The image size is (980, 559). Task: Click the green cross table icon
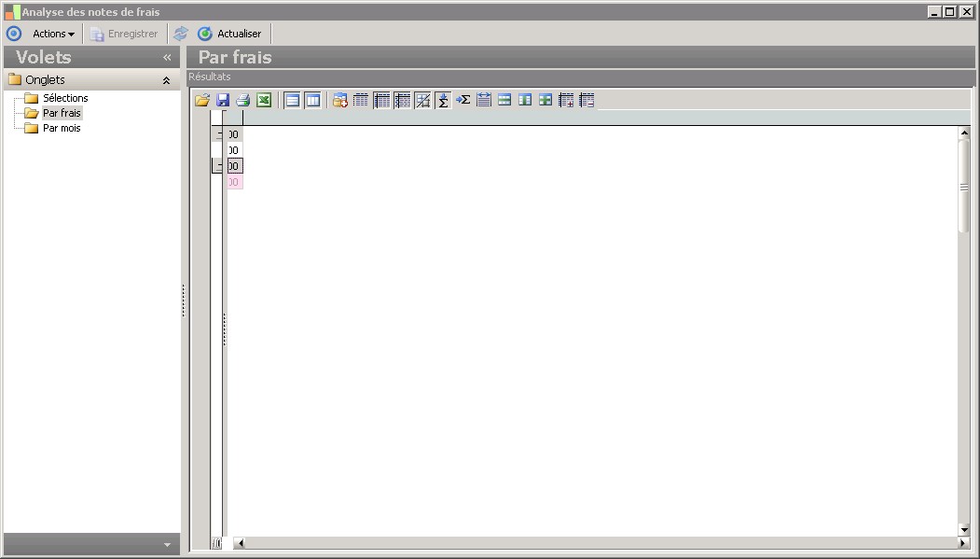545,100
